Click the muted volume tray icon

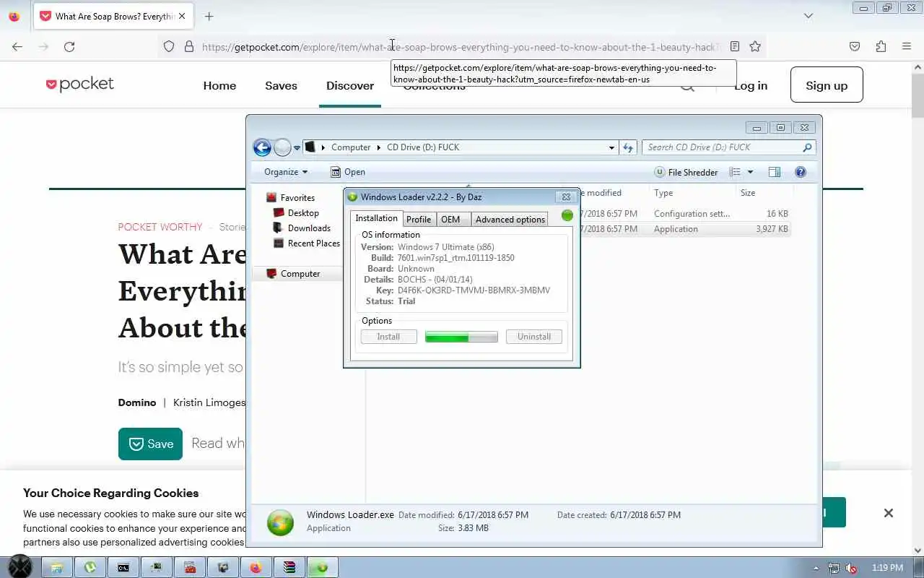click(851, 568)
